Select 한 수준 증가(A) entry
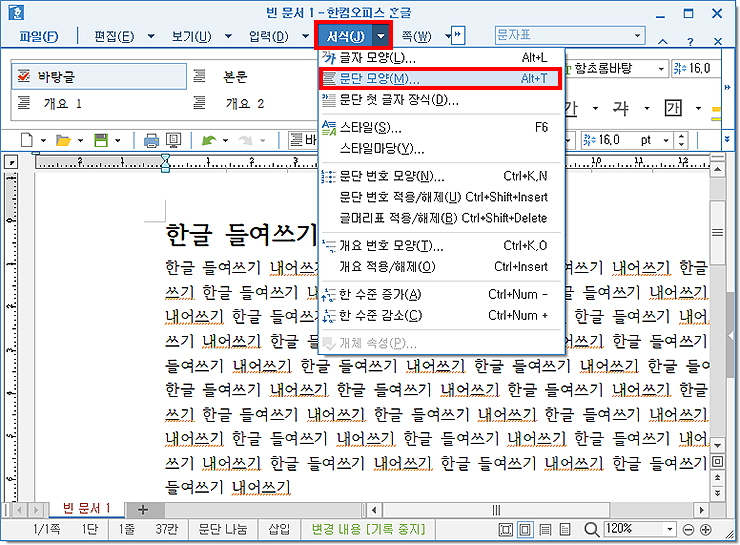Screen dimensions: 740x545 pos(441,294)
